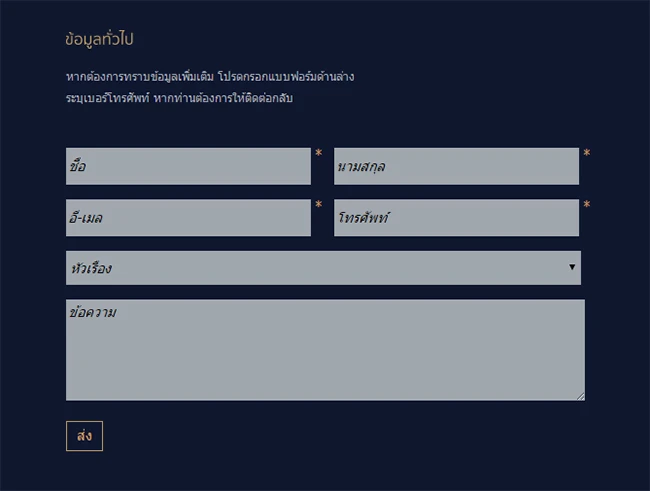The image size is (650, 491).
Task: Click the asterisk beside the ชื่อ field
Action: pos(319,154)
